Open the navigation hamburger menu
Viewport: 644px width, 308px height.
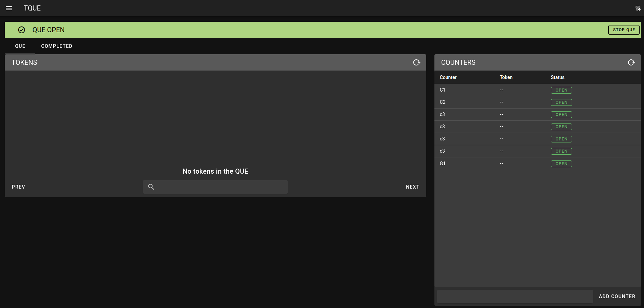click(8, 8)
